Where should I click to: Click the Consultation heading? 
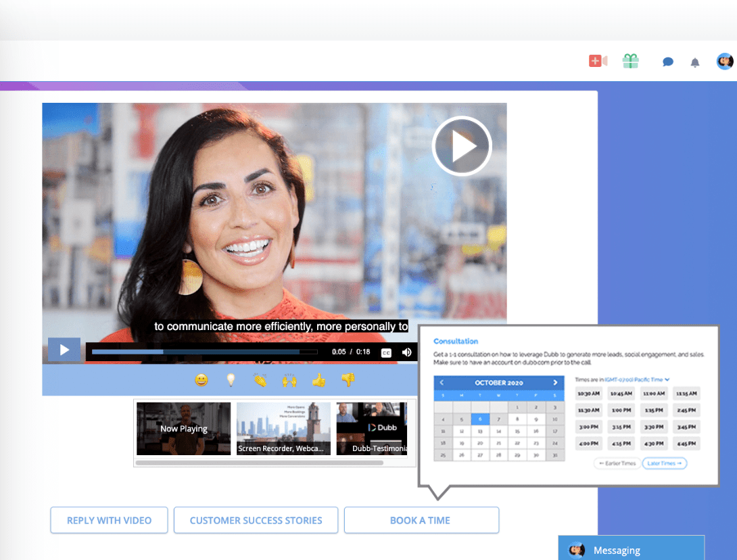pos(456,342)
